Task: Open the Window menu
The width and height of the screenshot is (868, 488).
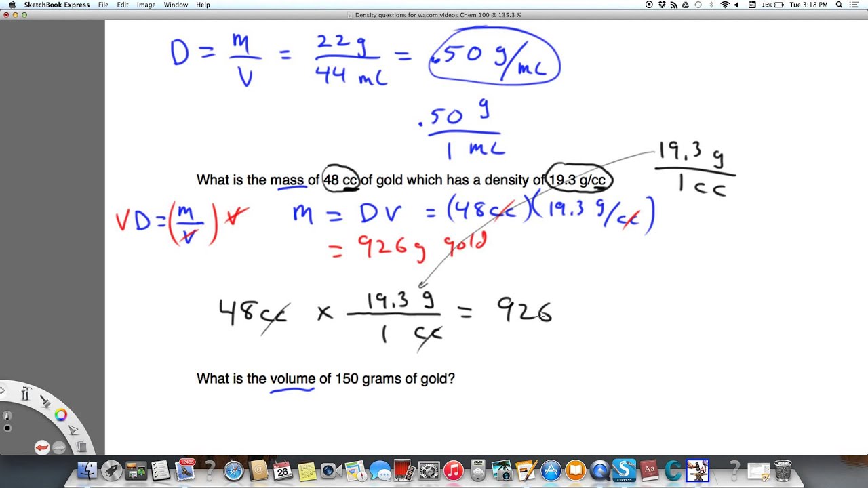Action: (176, 5)
